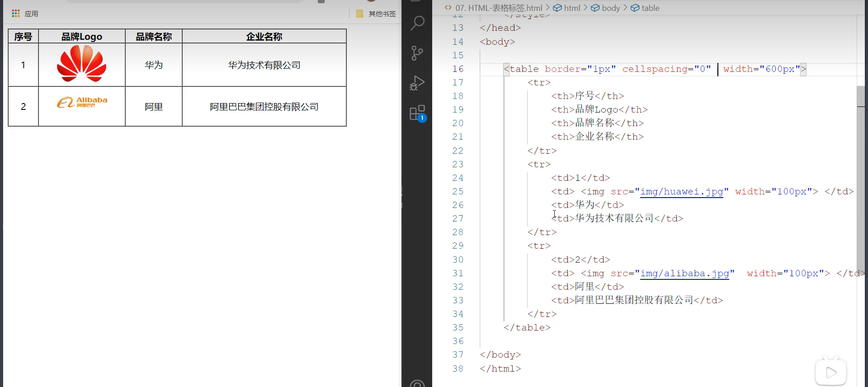
Task: Click the <th>企业名称</th> code line
Action: [597, 137]
